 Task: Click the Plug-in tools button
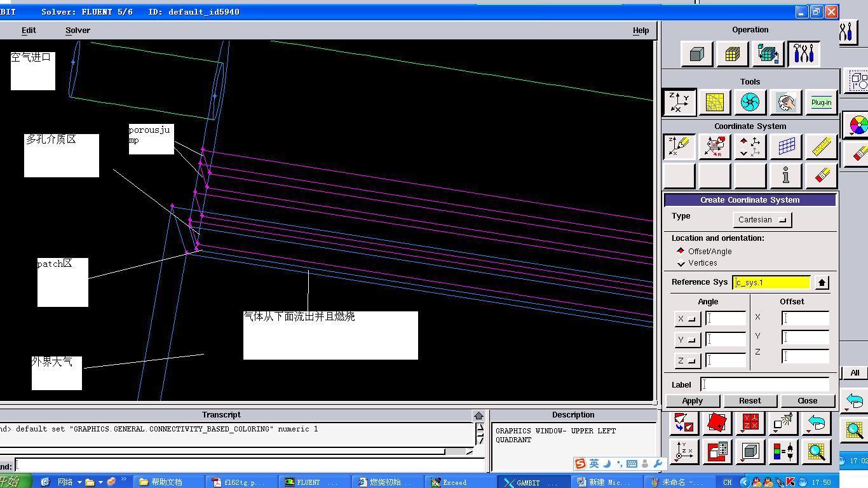[x=821, y=102]
